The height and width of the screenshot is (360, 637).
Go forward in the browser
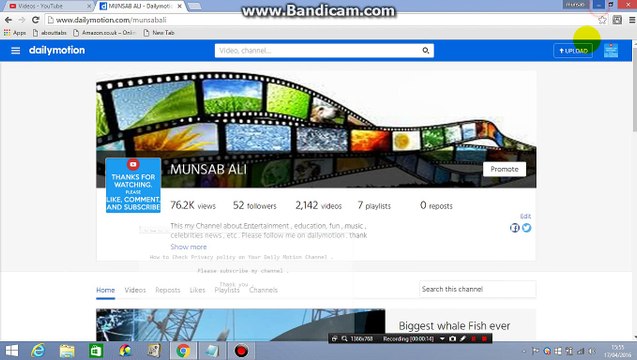[22, 20]
